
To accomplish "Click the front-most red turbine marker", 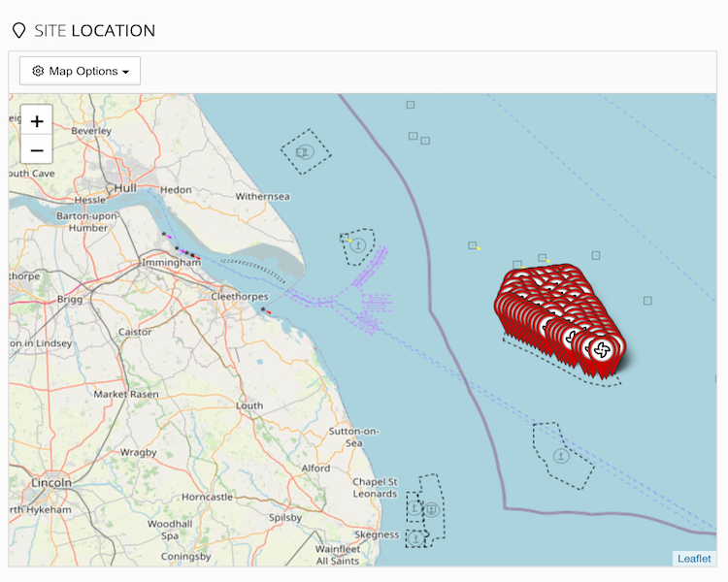I will pyautogui.click(x=602, y=350).
